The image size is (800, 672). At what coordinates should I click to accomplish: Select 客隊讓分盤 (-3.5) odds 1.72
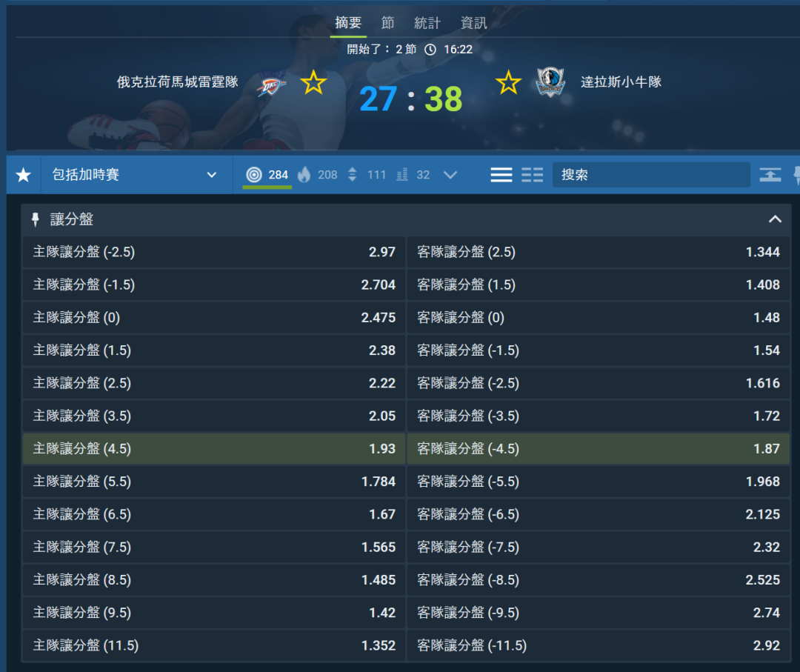(x=598, y=416)
